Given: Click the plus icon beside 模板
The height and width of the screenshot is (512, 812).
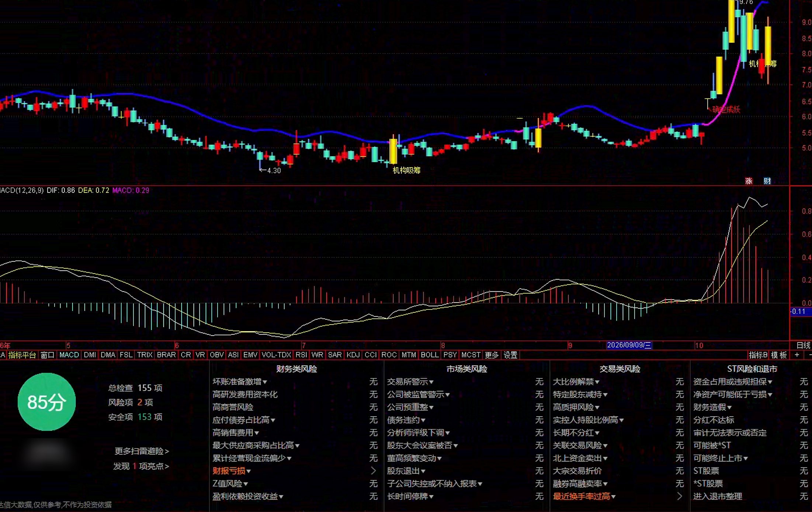Looking at the screenshot, I should (x=797, y=355).
